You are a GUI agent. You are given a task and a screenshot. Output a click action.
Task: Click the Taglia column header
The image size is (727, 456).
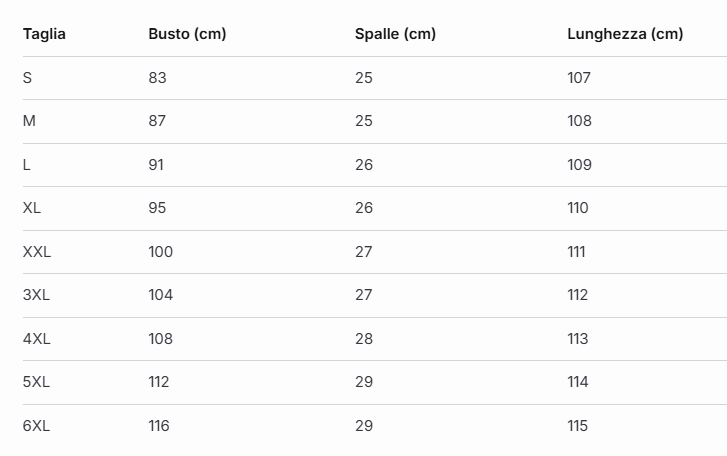point(44,34)
